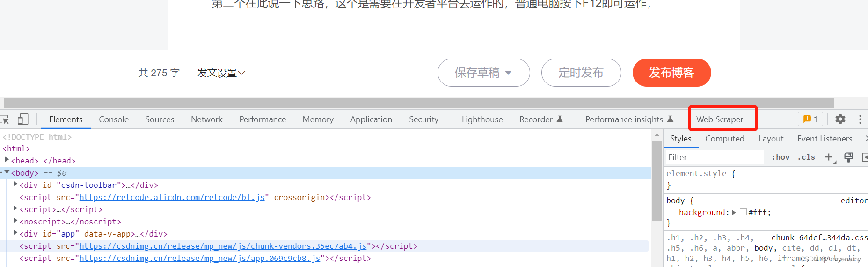Open 保存草稿 dropdown button
Screen dimensions: 868x267
[483, 73]
